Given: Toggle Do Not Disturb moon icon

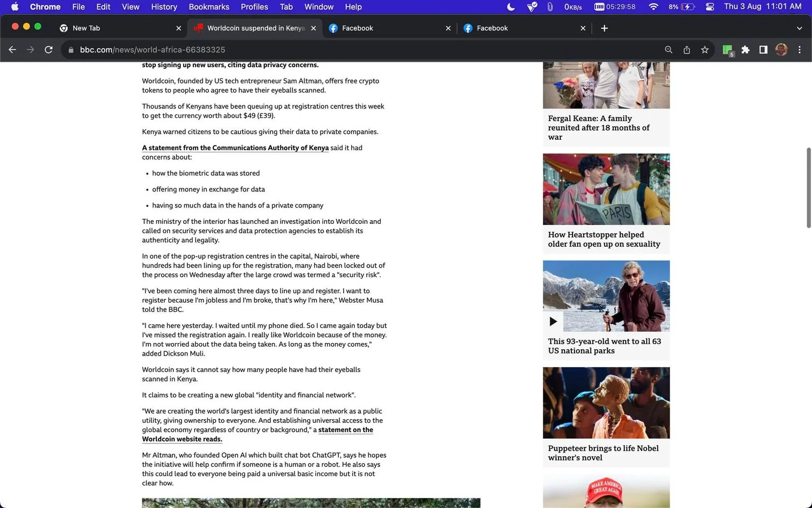Looking at the screenshot, I should (x=511, y=7).
